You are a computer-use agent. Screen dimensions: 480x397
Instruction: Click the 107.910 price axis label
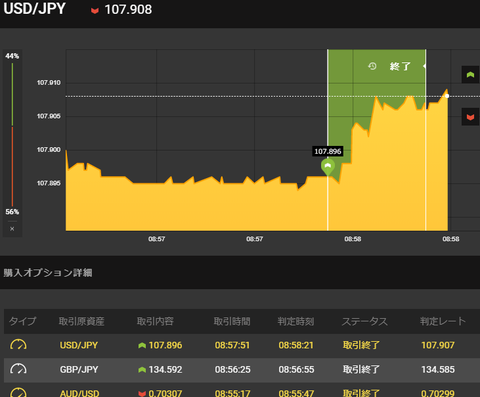click(x=49, y=83)
